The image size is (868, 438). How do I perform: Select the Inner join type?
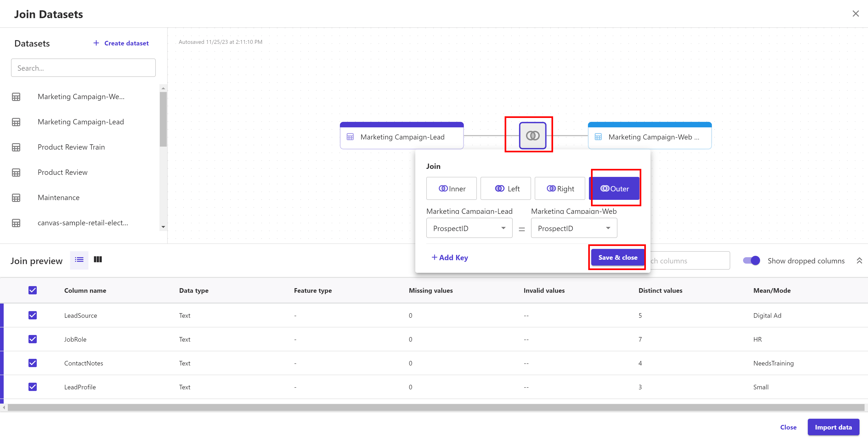tap(452, 189)
